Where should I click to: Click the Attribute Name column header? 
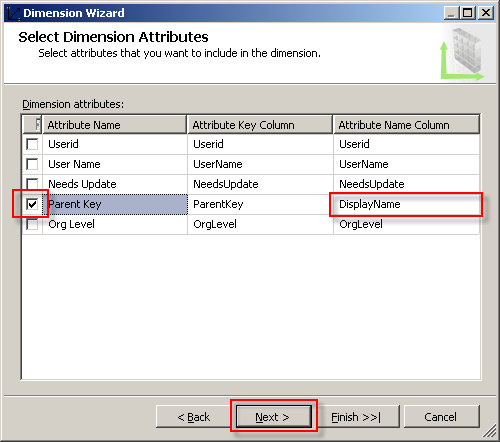point(115,125)
